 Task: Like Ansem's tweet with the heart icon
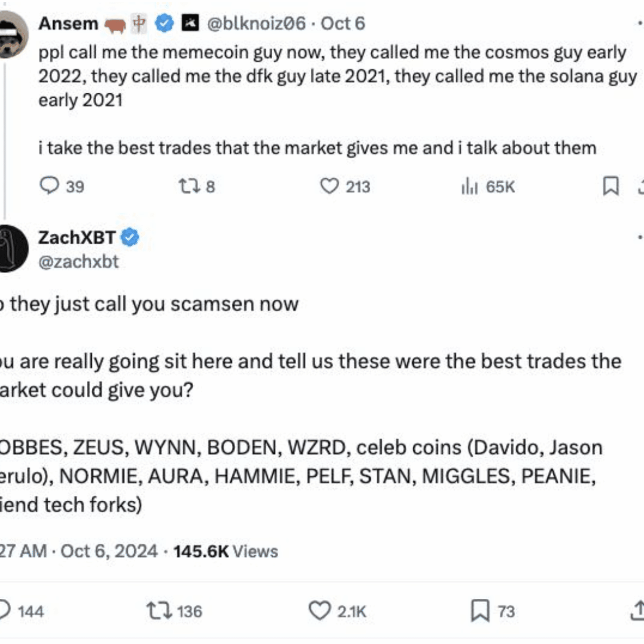click(x=330, y=186)
